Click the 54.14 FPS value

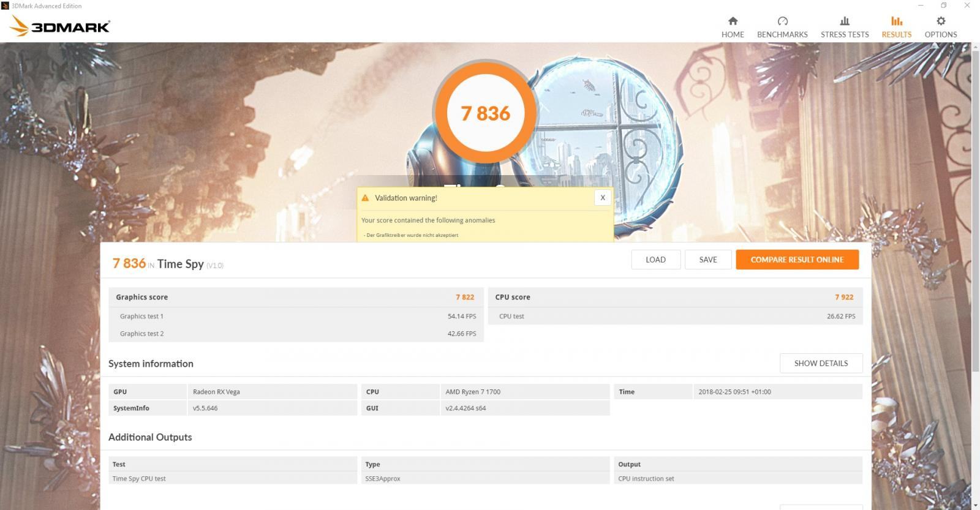coord(462,317)
